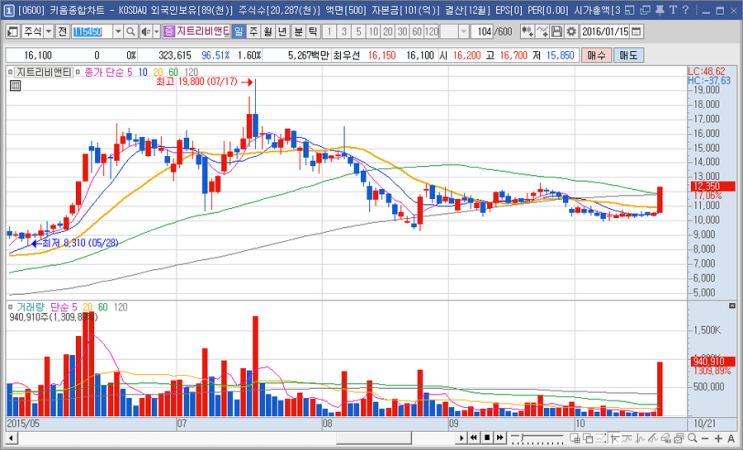Click the play button in chart playback
This screenshot has width=743, height=450.
(x=461, y=438)
